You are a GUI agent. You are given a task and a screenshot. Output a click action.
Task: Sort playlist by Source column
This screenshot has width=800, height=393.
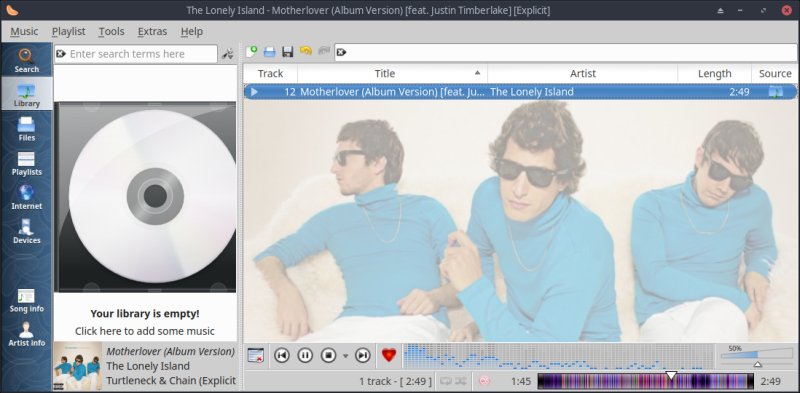tap(774, 73)
